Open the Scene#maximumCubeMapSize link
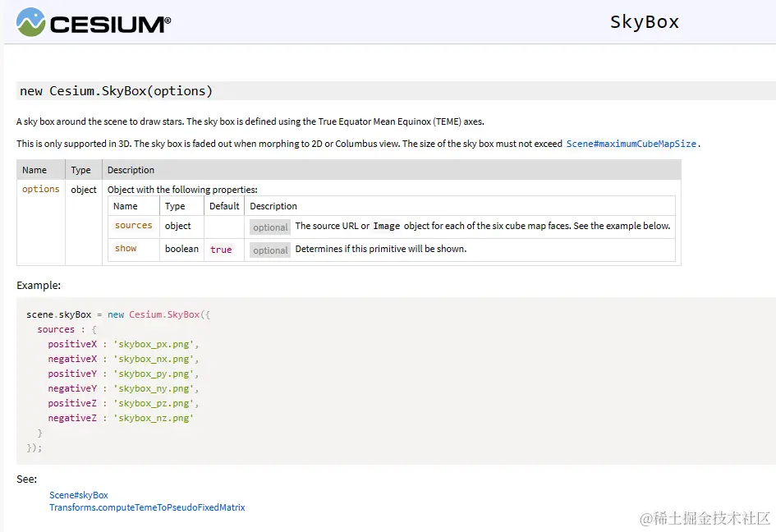 coord(631,144)
